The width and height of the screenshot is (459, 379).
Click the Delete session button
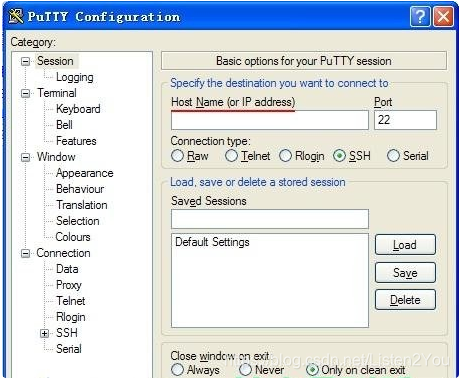click(405, 300)
